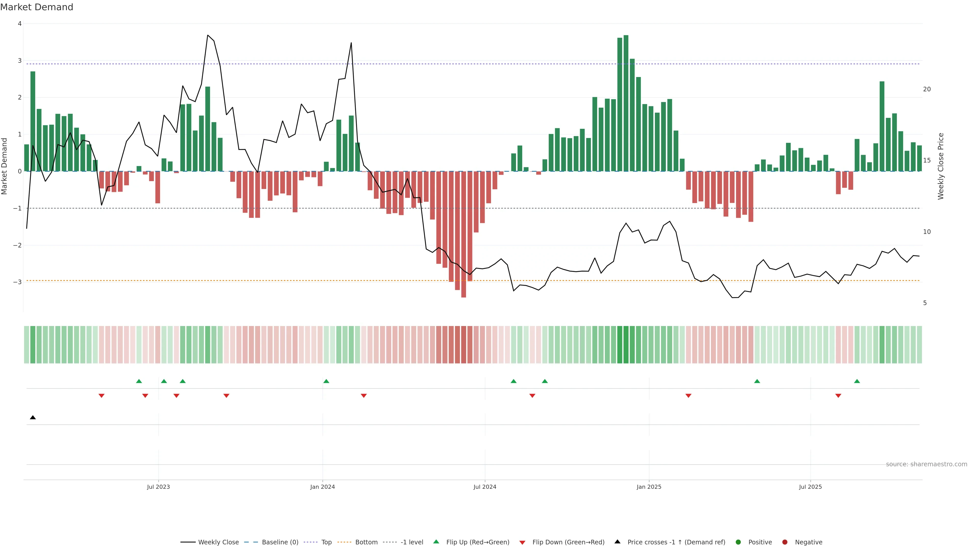Viewport: 980px width, 551px height.
Task: Click the first green flip-up marker in the event row
Action: coord(139,381)
